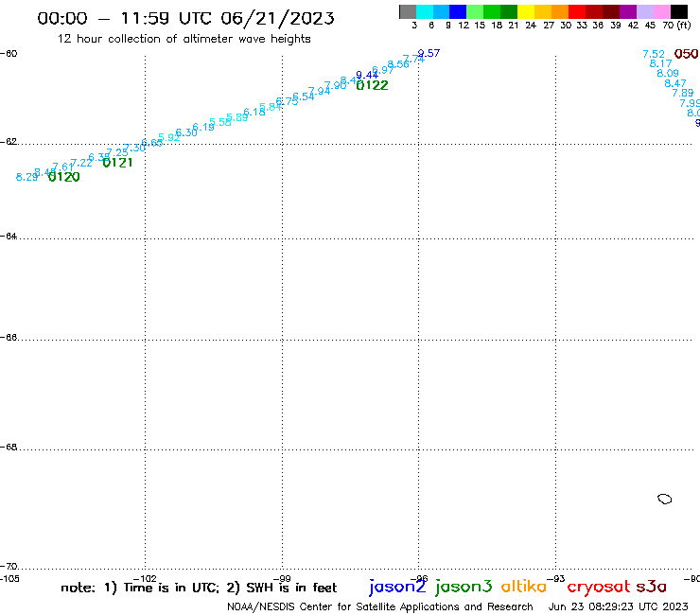Click the dark red 050 track label

pyautogui.click(x=686, y=54)
